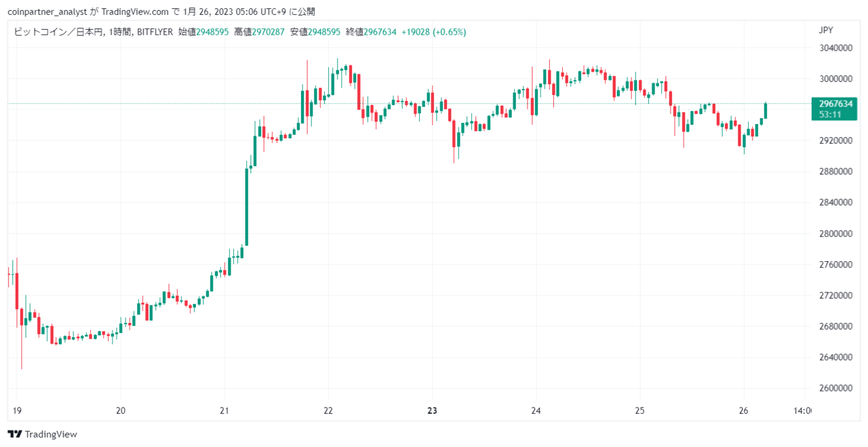Click the current price label 2967634
The width and height of the screenshot is (868, 447).
click(835, 104)
